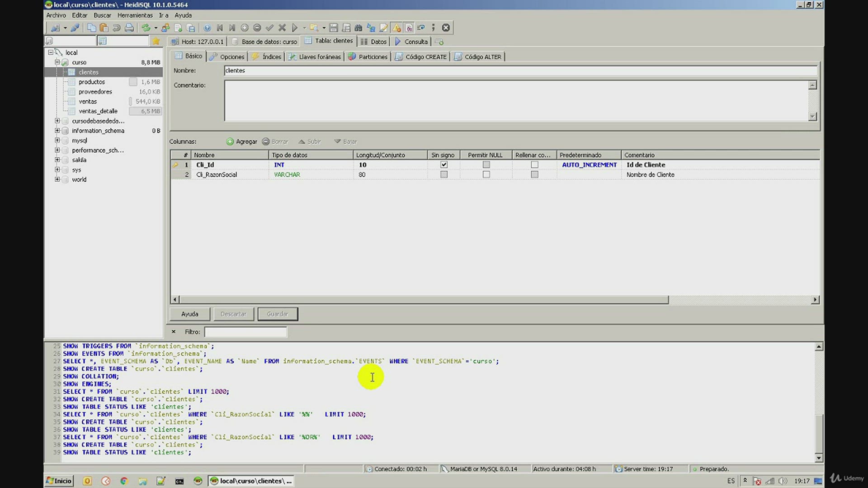The width and height of the screenshot is (868, 488).
Task: Open Chrome from the taskbar
Action: (x=124, y=481)
